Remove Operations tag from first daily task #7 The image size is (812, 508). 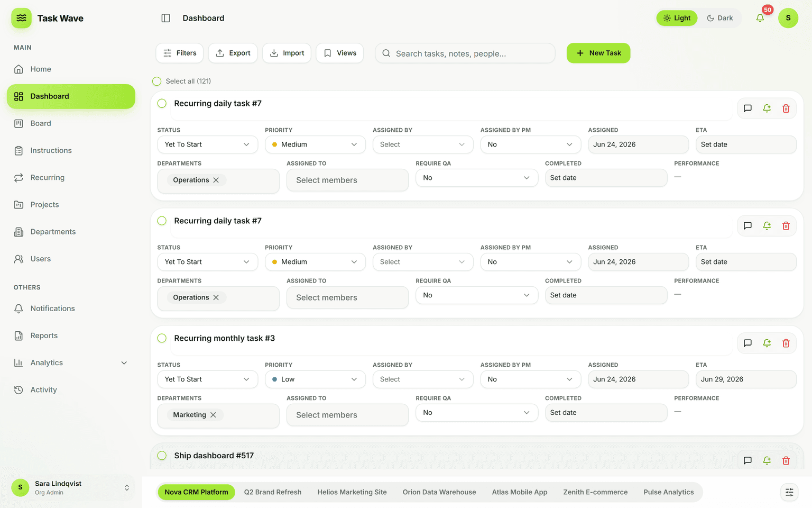point(216,180)
